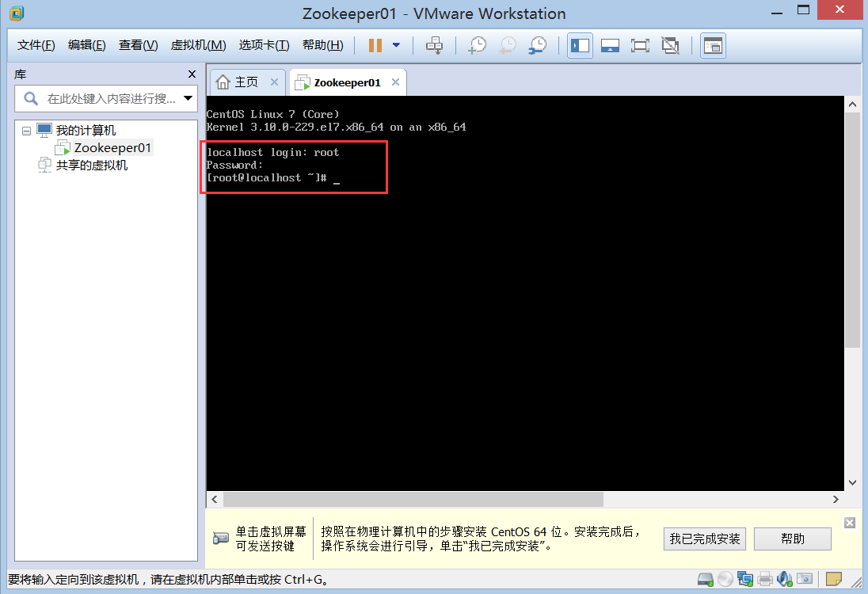Viewport: 868px width, 594px height.
Task: Click the printer status icon
Action: pyautogui.click(x=765, y=580)
